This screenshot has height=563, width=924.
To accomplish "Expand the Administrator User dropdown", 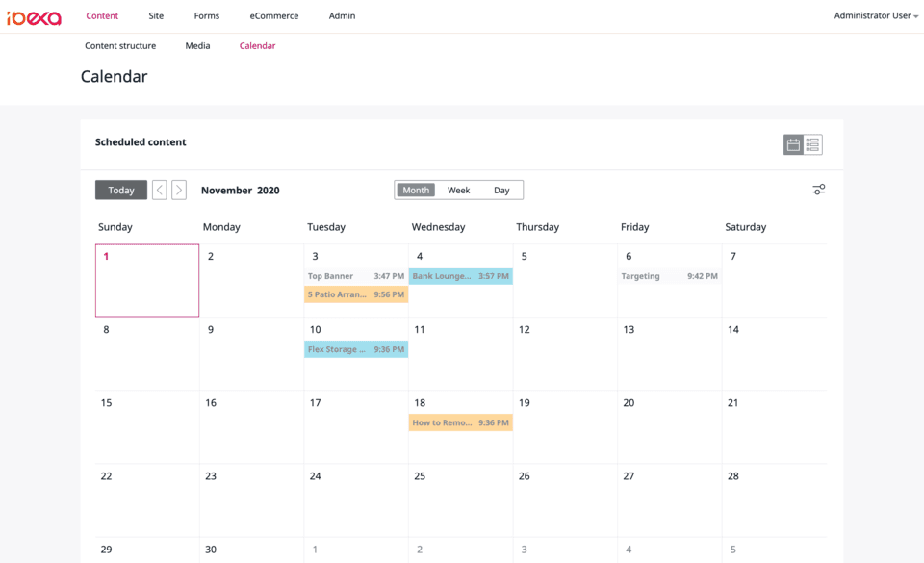I will pos(876,16).
